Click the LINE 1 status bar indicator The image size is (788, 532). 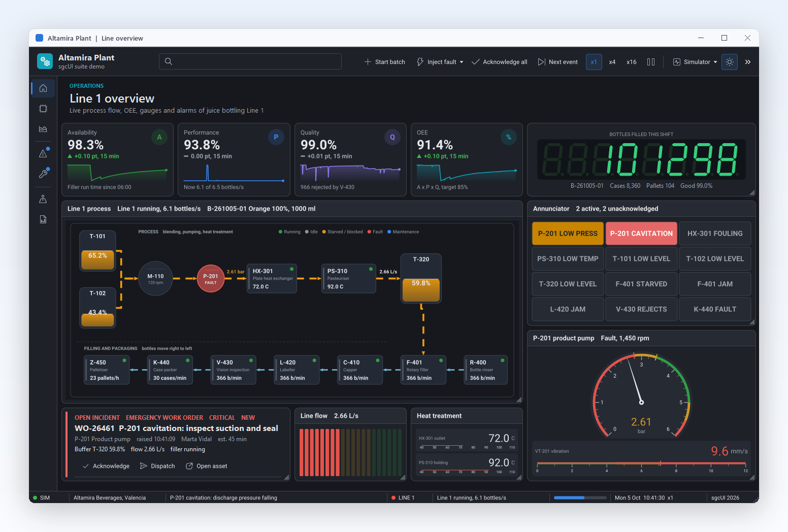pyautogui.click(x=403, y=498)
